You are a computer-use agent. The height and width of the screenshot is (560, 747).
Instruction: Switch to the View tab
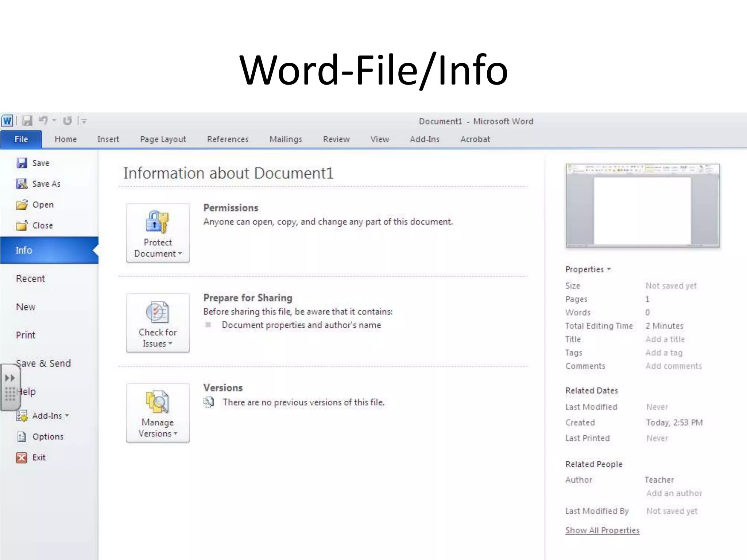click(x=380, y=139)
